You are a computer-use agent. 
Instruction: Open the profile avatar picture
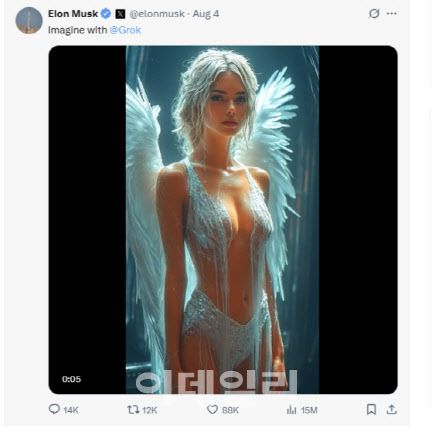tap(29, 20)
